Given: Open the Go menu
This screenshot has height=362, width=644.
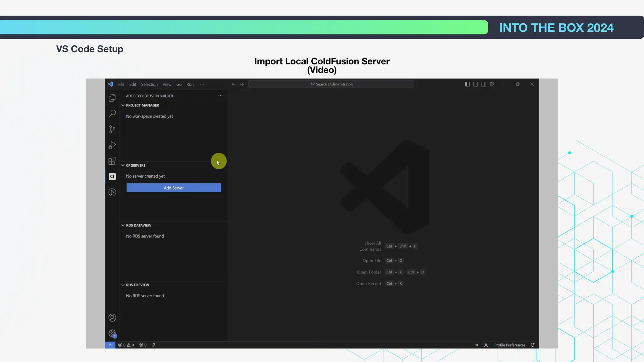Looking at the screenshot, I should click(179, 84).
